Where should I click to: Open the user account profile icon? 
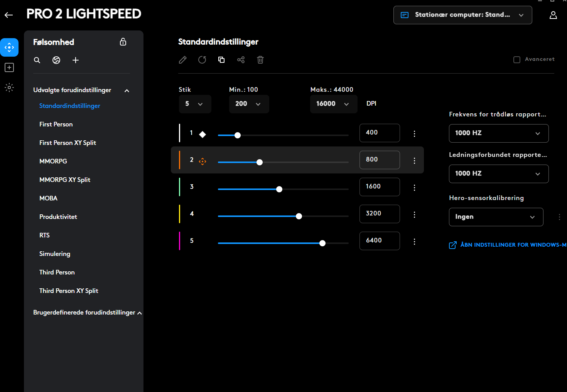pyautogui.click(x=553, y=15)
